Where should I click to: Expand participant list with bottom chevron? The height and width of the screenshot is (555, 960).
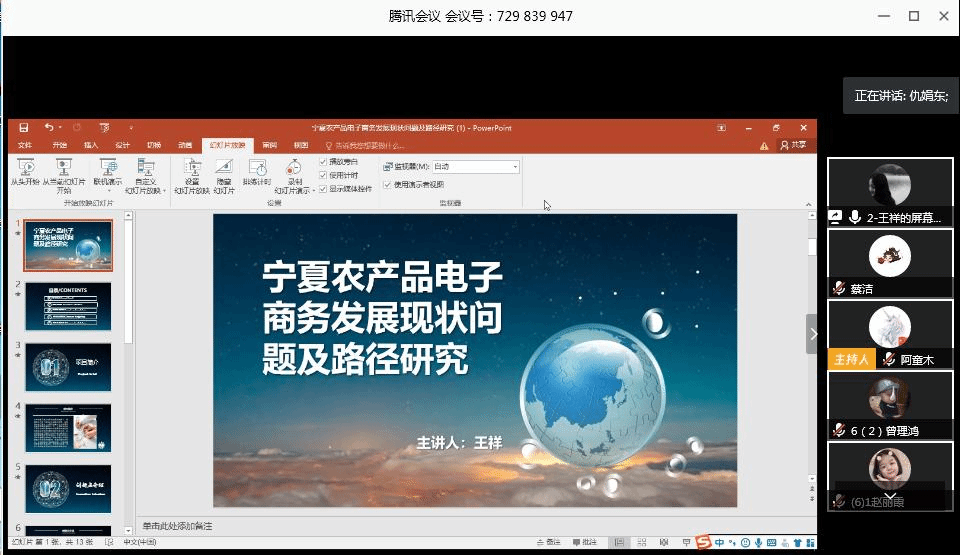889,495
